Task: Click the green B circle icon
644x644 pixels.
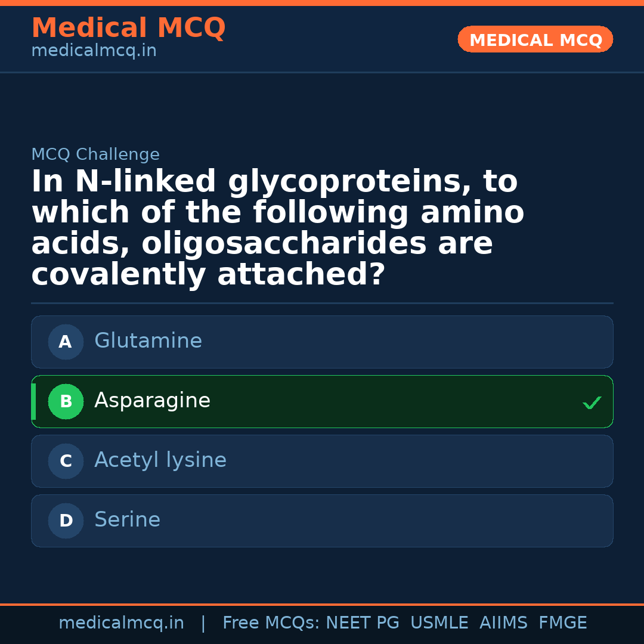Action: (66, 402)
